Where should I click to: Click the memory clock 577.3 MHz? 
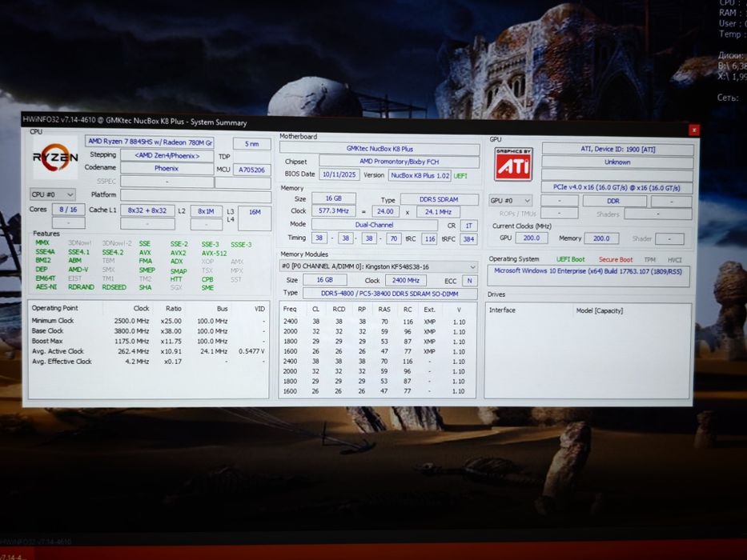coord(334,210)
